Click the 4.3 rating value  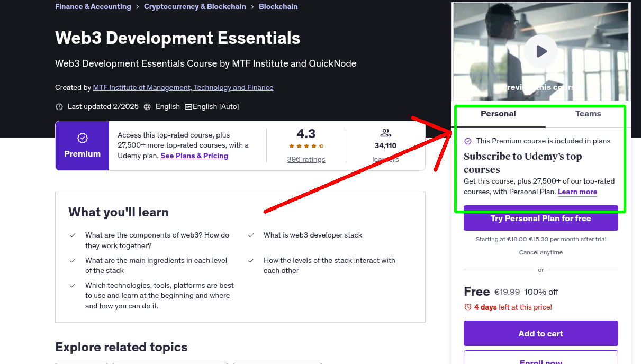click(306, 133)
